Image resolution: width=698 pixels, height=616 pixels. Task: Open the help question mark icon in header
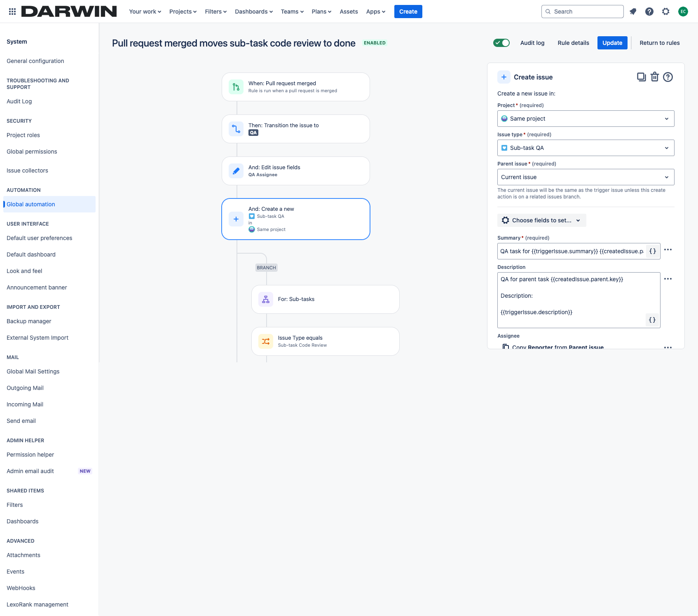coord(649,12)
